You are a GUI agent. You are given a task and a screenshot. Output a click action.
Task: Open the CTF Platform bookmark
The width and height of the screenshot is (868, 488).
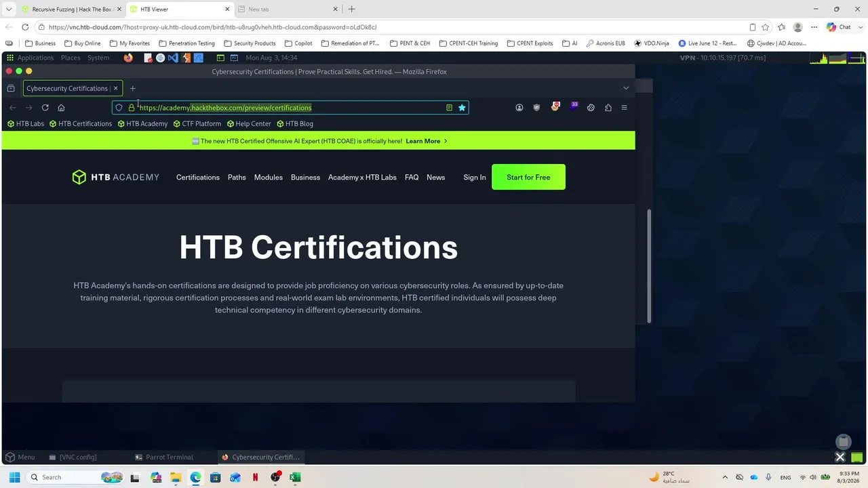pos(197,124)
